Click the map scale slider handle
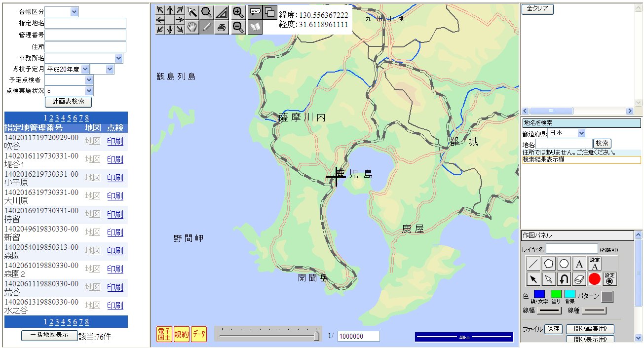The image size is (644, 349). [x=316, y=336]
